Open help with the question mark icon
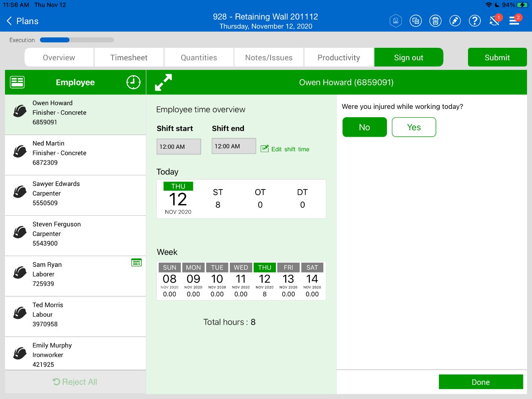532x399 pixels. 475,21
